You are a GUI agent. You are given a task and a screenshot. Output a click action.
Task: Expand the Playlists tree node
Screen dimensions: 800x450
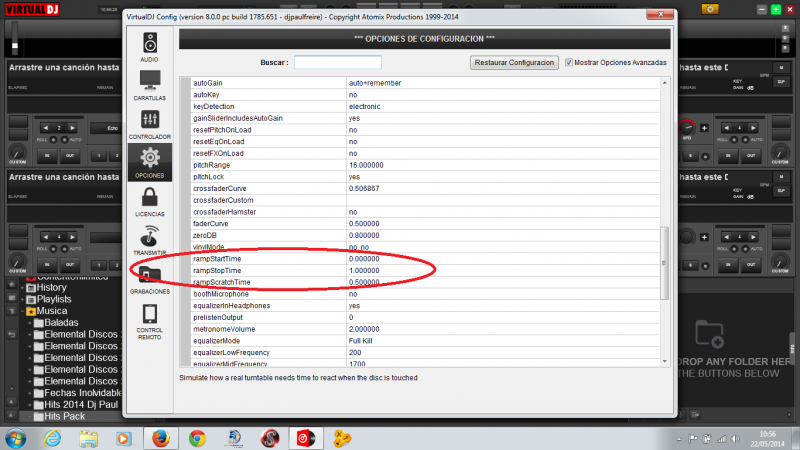pos(22,299)
